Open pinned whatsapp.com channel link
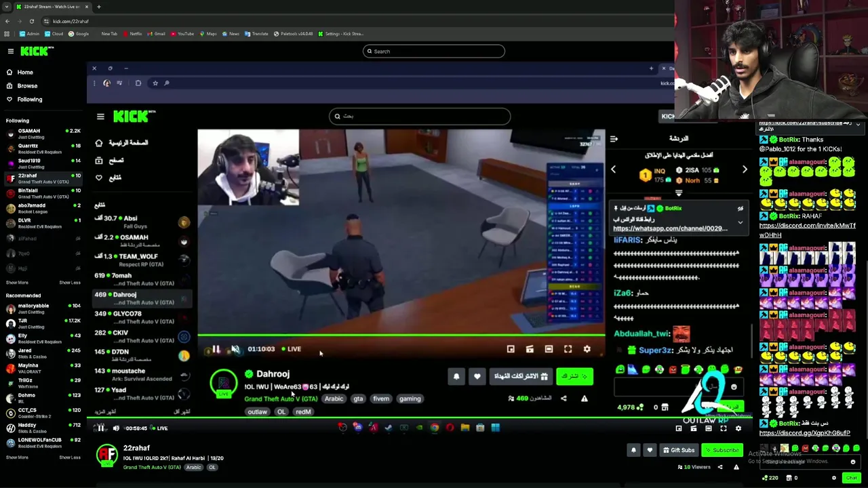 coord(670,228)
